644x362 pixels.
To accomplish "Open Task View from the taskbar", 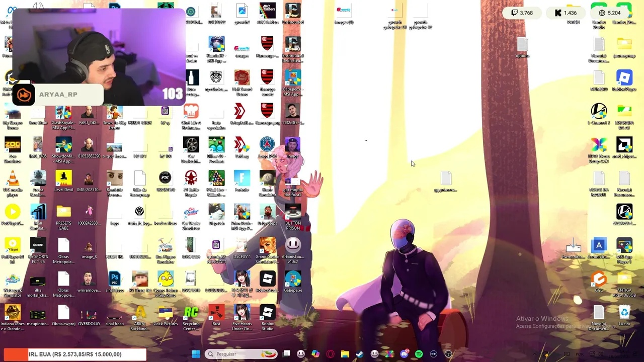I will [x=286, y=354].
